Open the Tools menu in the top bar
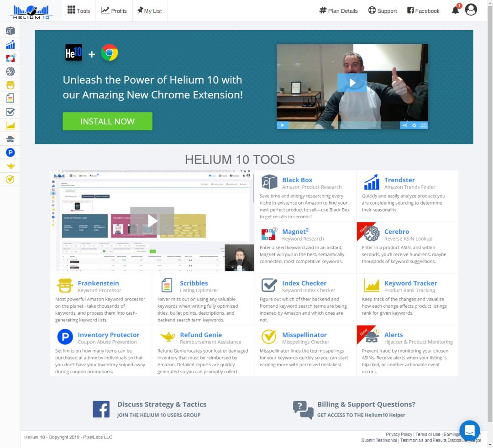The image size is (493, 448). pos(79,11)
